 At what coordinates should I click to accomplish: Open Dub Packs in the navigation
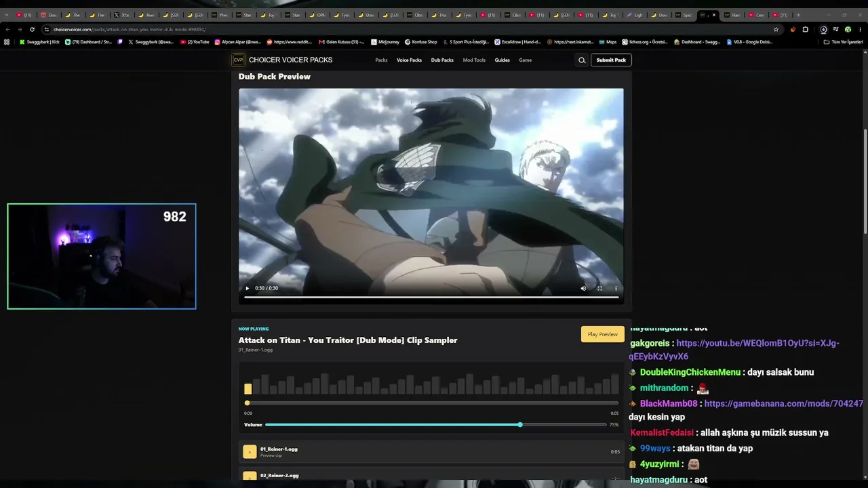pyautogui.click(x=442, y=60)
